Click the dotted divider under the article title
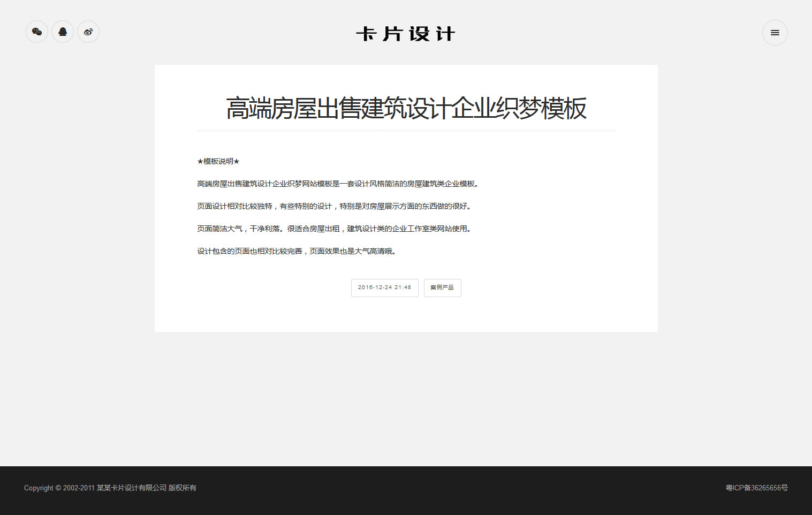The height and width of the screenshot is (515, 812). tap(406, 131)
